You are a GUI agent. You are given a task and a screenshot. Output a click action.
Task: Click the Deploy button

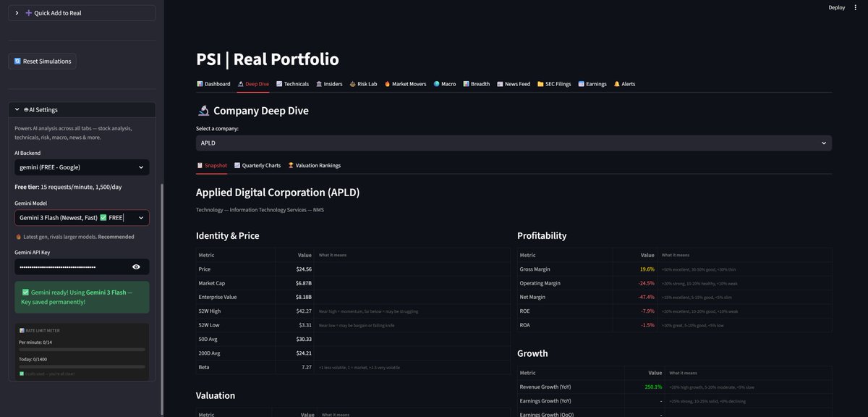point(837,7)
